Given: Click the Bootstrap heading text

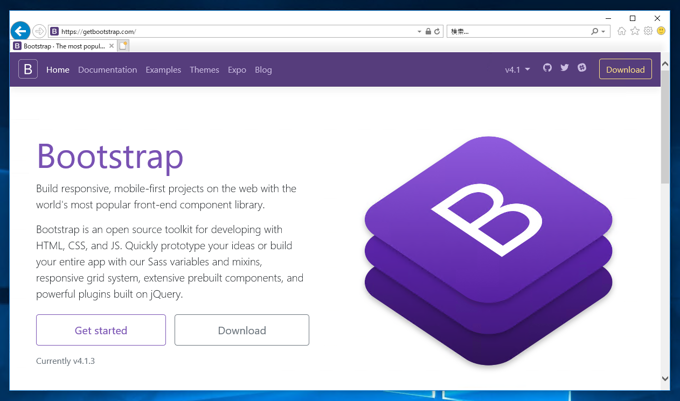Looking at the screenshot, I should 110,156.
